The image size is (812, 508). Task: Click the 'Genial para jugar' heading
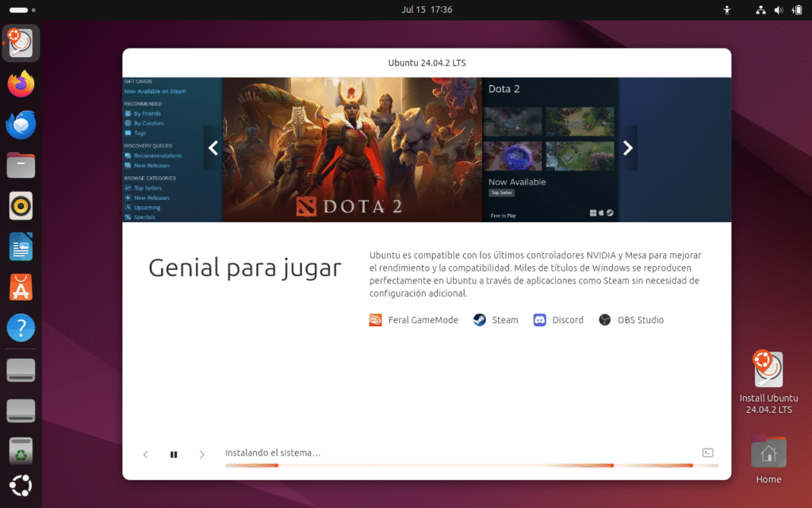pyautogui.click(x=245, y=268)
